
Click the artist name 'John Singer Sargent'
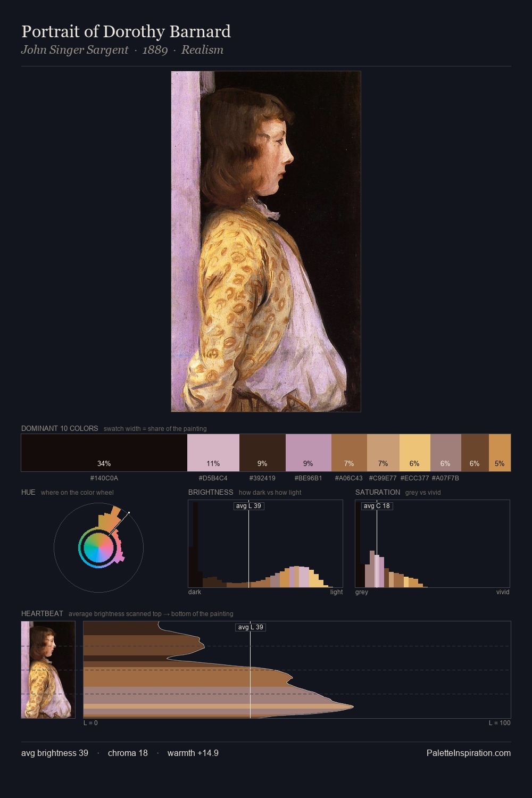click(75, 50)
